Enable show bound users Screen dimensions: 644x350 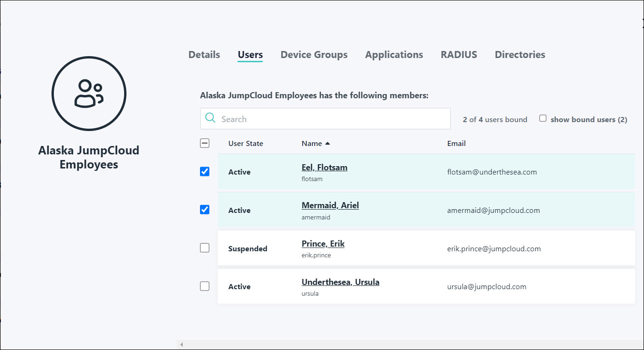(543, 118)
